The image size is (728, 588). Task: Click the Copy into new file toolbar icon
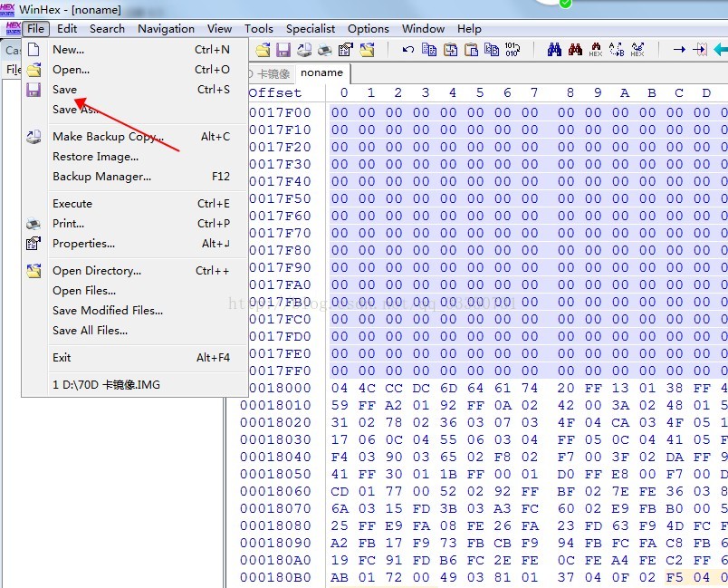(492, 50)
